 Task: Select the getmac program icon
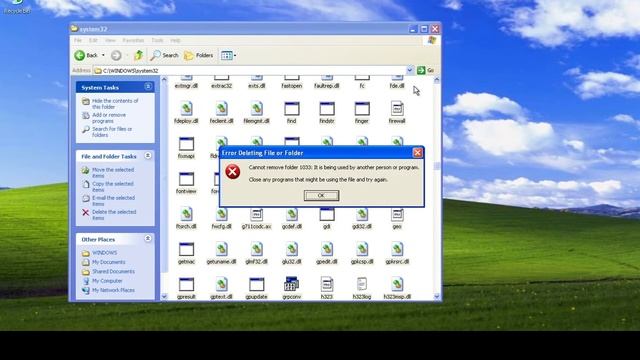(x=186, y=249)
